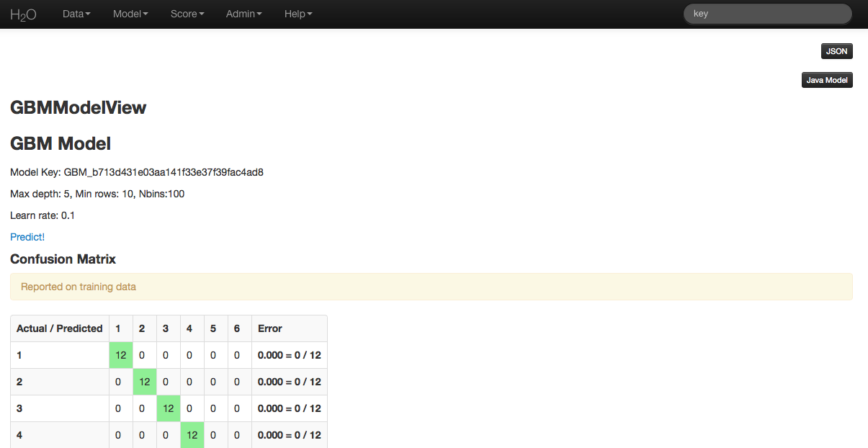Image resolution: width=868 pixels, height=448 pixels.
Task: Select the Help menu item
Action: pos(298,14)
